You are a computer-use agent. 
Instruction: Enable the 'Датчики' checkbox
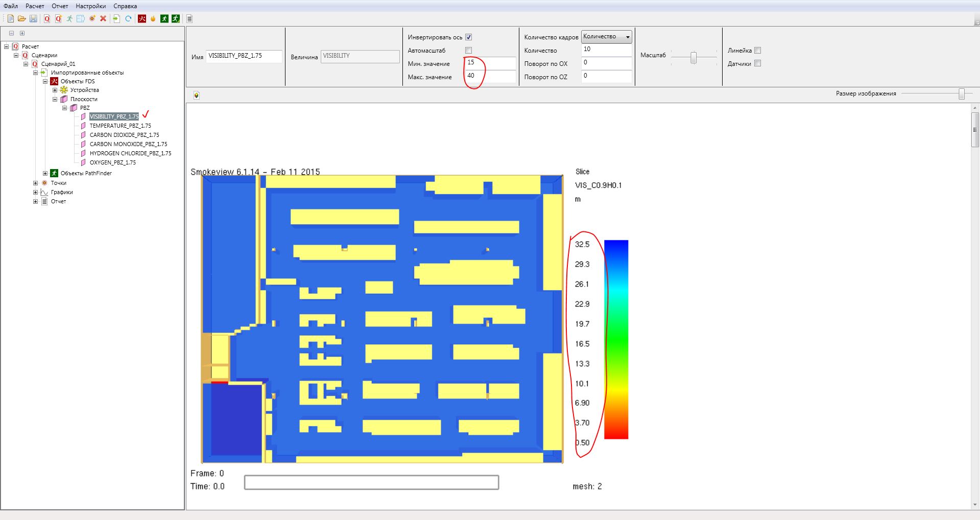pyautogui.click(x=757, y=63)
